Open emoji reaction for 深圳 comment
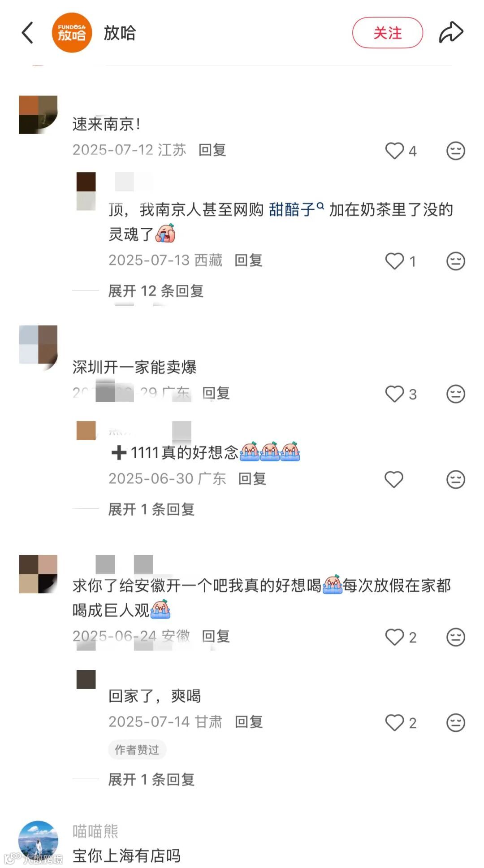 click(456, 394)
